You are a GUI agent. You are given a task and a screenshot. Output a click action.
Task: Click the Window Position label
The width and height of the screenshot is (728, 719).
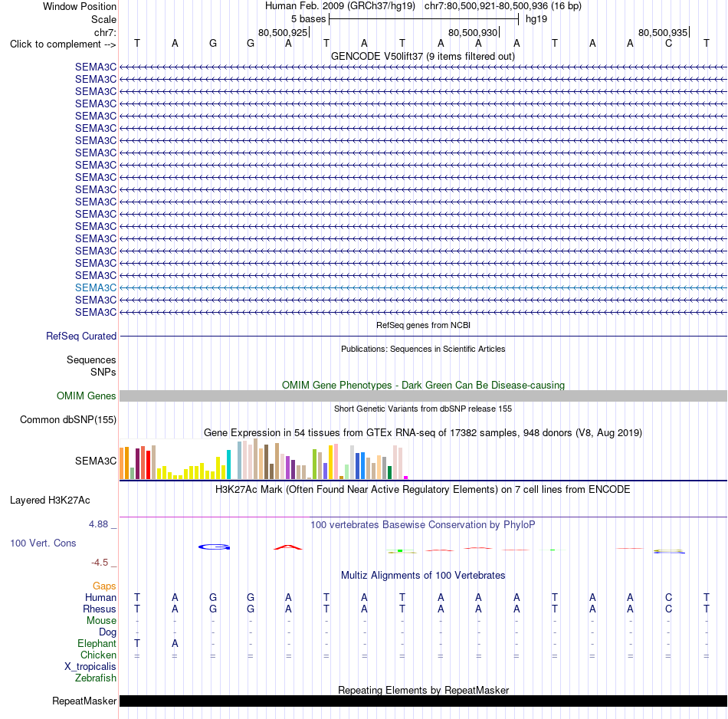coord(80,6)
